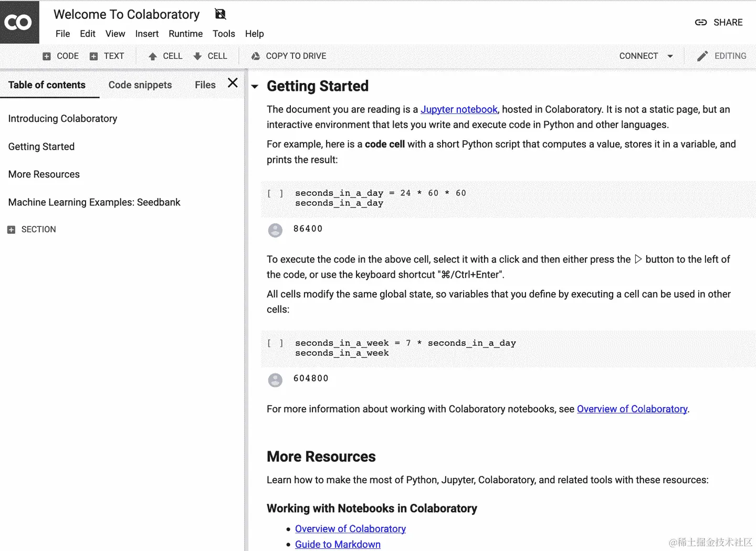Run the seconds_in_a_week code cell
Screen dimensions: 756x551
[275, 343]
